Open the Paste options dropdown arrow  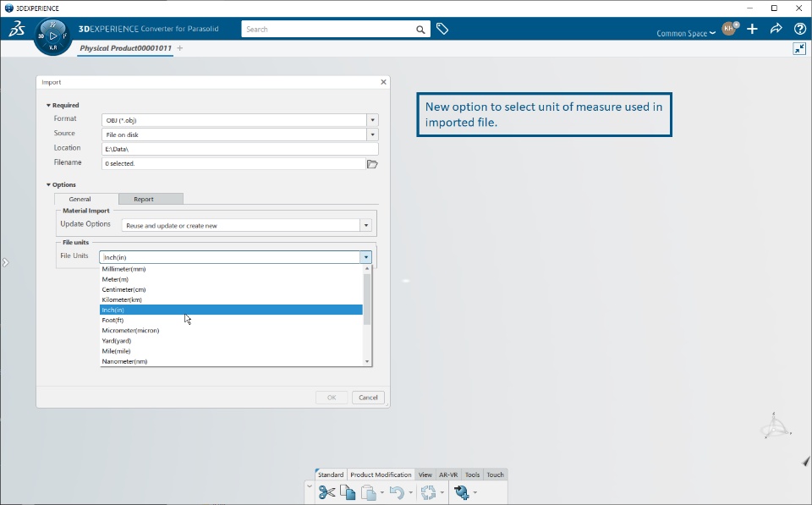tap(382, 492)
